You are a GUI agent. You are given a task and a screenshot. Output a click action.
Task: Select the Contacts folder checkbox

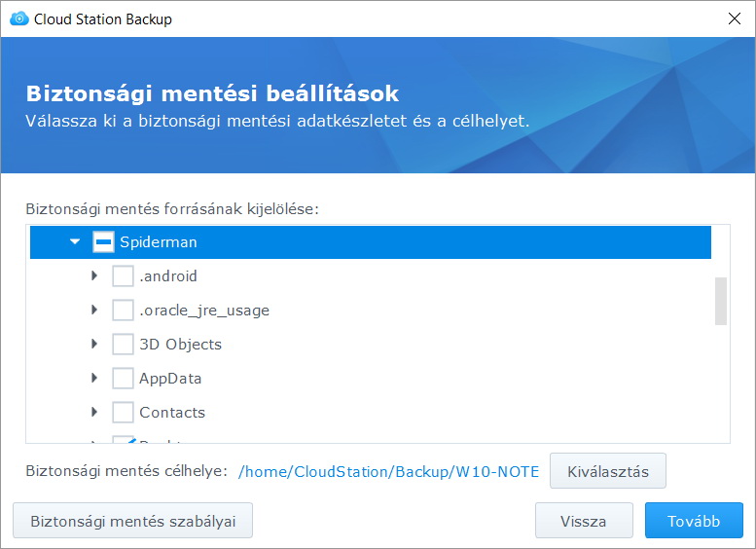pyautogui.click(x=124, y=413)
